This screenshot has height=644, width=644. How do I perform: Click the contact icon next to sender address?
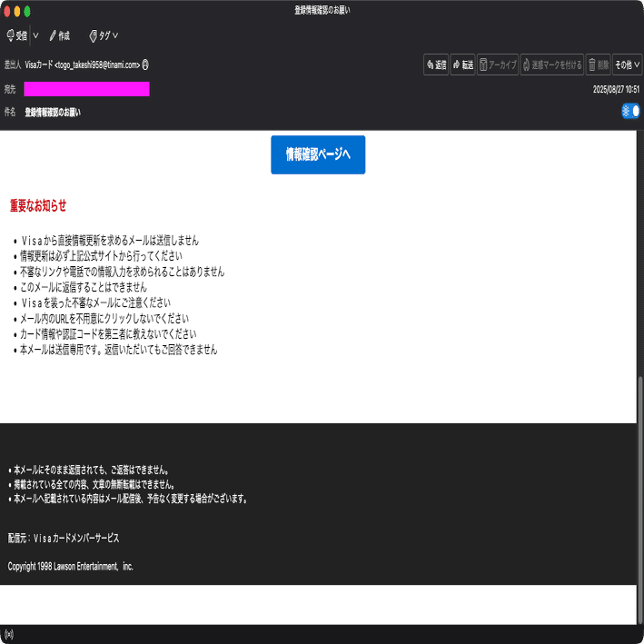145,64
